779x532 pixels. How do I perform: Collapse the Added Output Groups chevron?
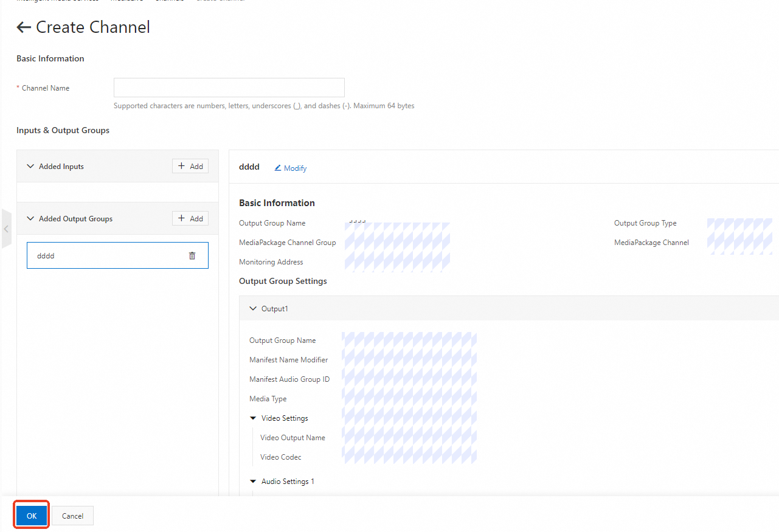[x=30, y=218]
